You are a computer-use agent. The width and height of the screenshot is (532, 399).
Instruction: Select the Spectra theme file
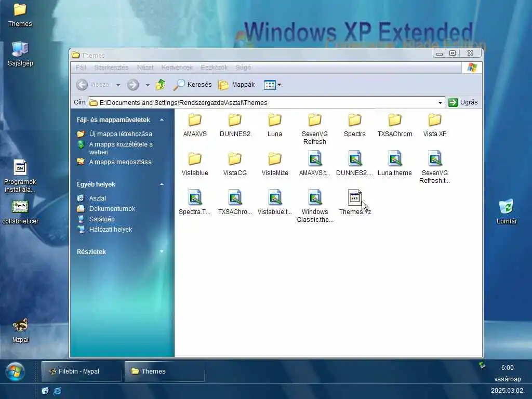[195, 203]
